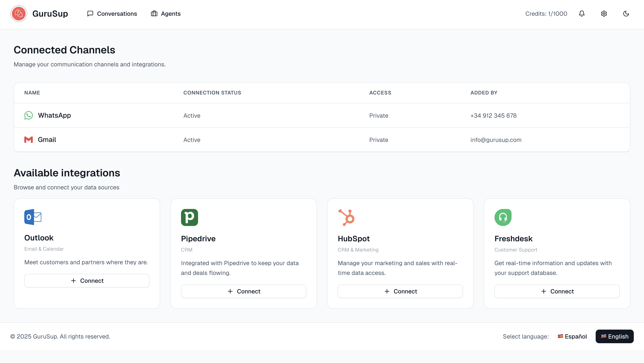
Task: Open settings via the gear icon
Action: [x=604, y=14]
